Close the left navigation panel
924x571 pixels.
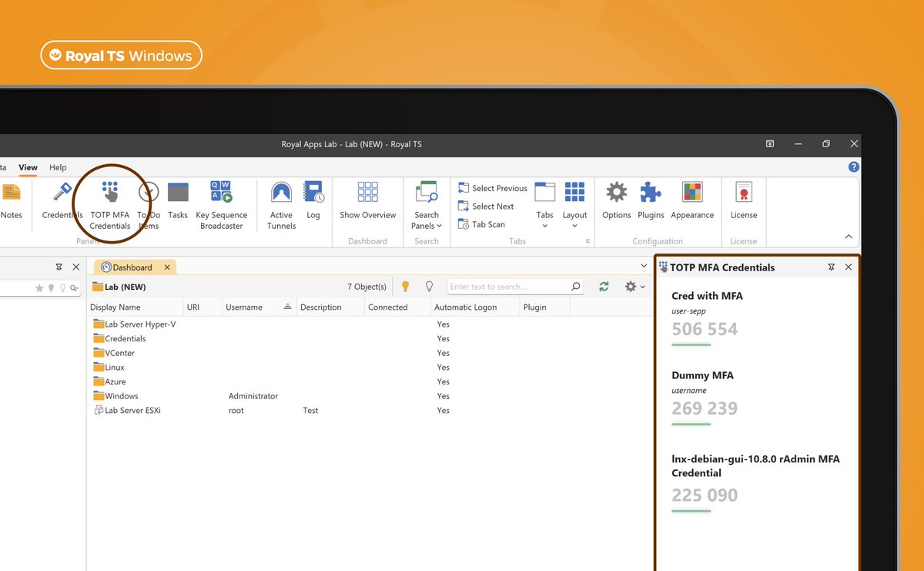(75, 267)
